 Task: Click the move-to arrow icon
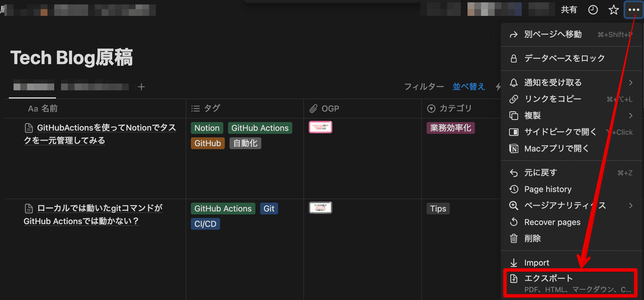tap(513, 35)
